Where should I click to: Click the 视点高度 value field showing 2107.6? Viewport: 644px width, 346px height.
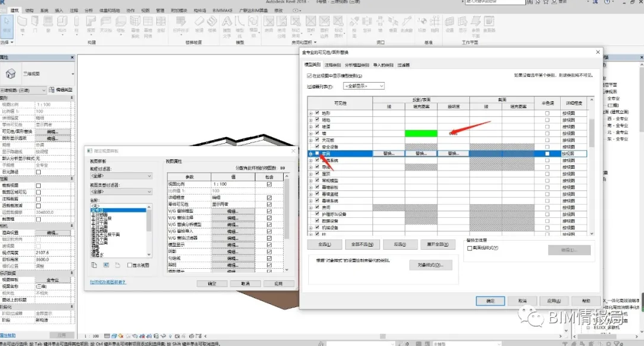pos(53,253)
